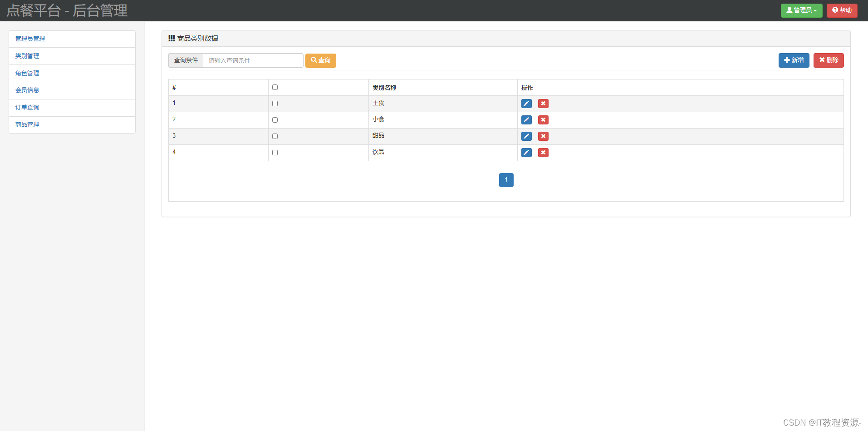The width and height of the screenshot is (868, 431).
Task: Focus the 请输入查询条件 search input
Action: click(253, 60)
